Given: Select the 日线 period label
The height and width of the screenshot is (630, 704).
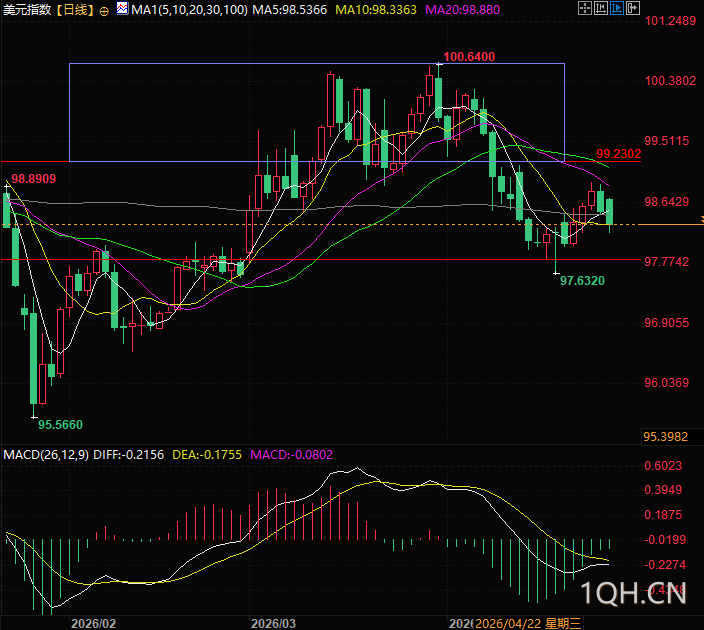Looking at the screenshot, I should point(75,9).
